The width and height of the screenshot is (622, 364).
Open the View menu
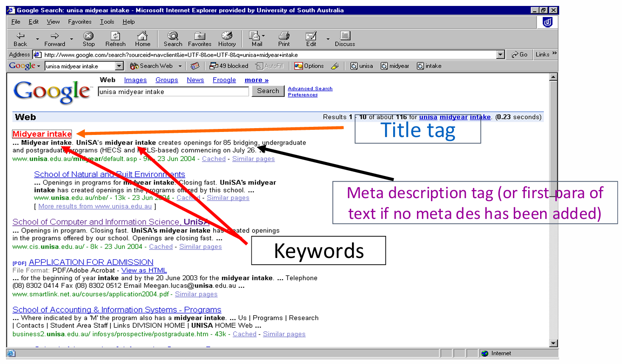click(x=53, y=22)
